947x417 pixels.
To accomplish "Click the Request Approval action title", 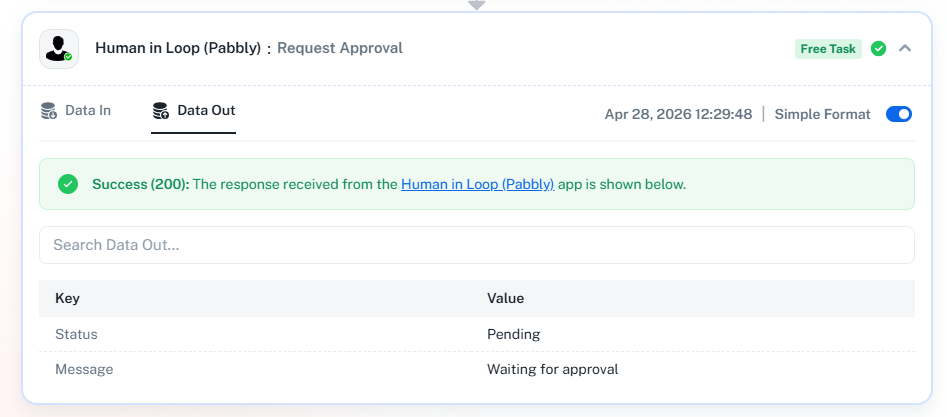I will (x=340, y=48).
